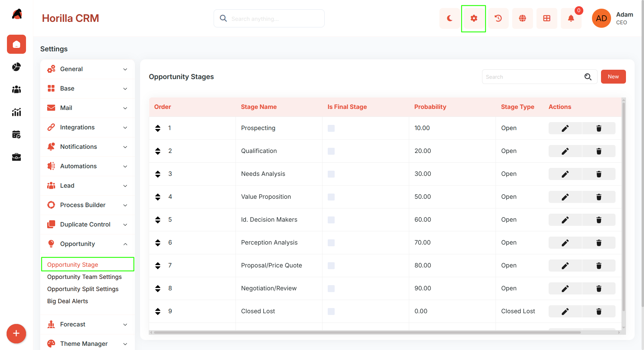Toggle final stage checkbox for Prospecting
The width and height of the screenshot is (644, 350).
click(331, 128)
